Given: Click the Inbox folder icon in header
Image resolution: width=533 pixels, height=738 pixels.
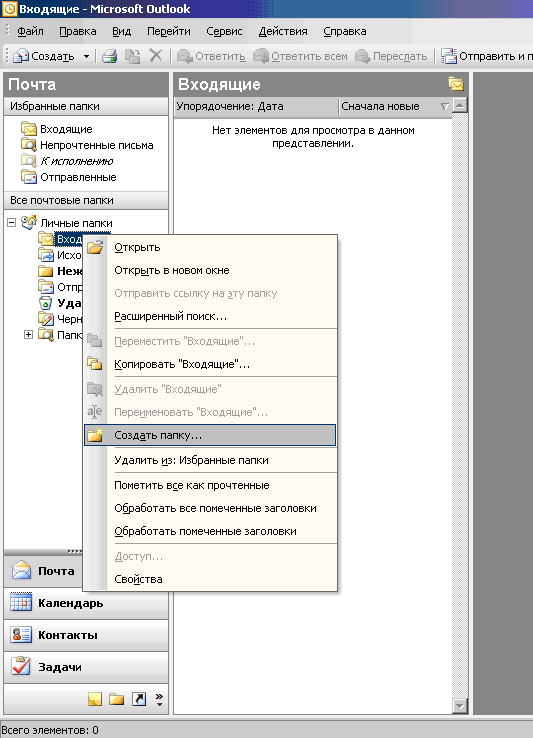Looking at the screenshot, I should pos(456,84).
